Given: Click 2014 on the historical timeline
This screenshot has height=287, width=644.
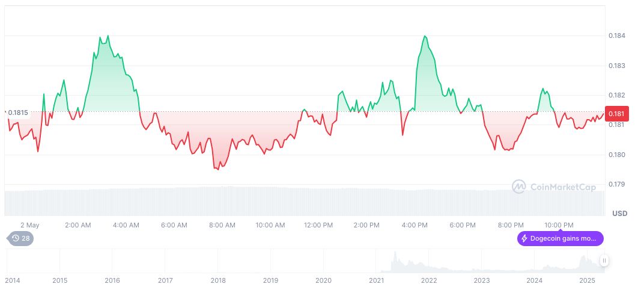Looking at the screenshot, I should (x=11, y=280).
